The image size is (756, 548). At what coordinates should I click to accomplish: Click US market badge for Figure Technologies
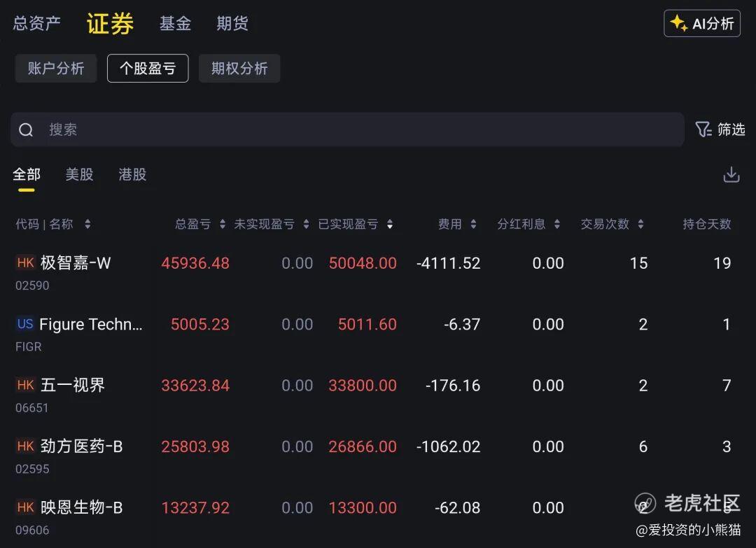point(25,324)
